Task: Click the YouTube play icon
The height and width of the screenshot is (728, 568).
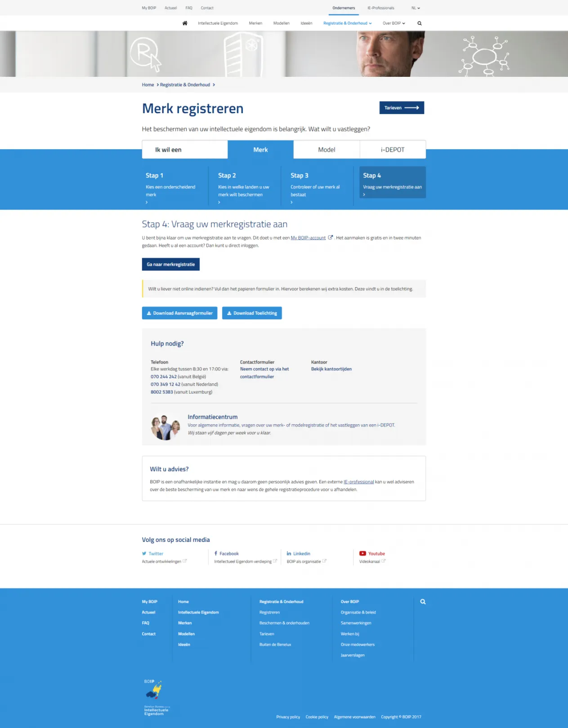Action: (x=362, y=554)
